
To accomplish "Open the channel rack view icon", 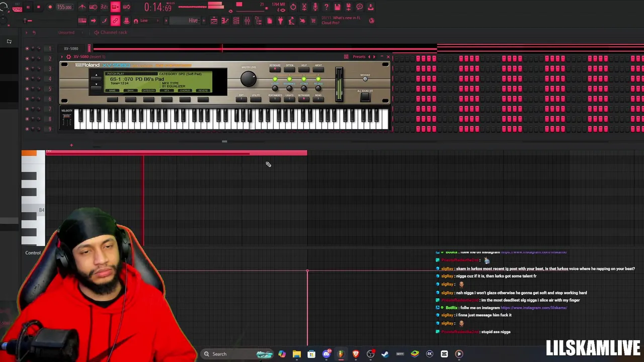I will 236,21.
